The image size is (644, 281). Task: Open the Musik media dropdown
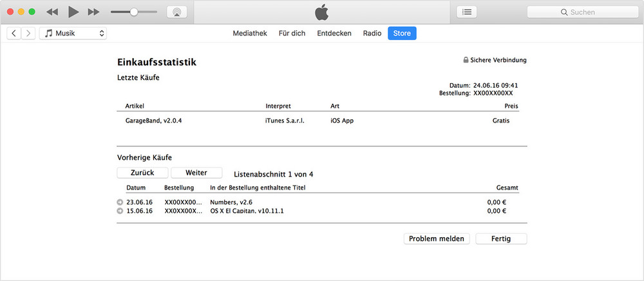(x=73, y=34)
